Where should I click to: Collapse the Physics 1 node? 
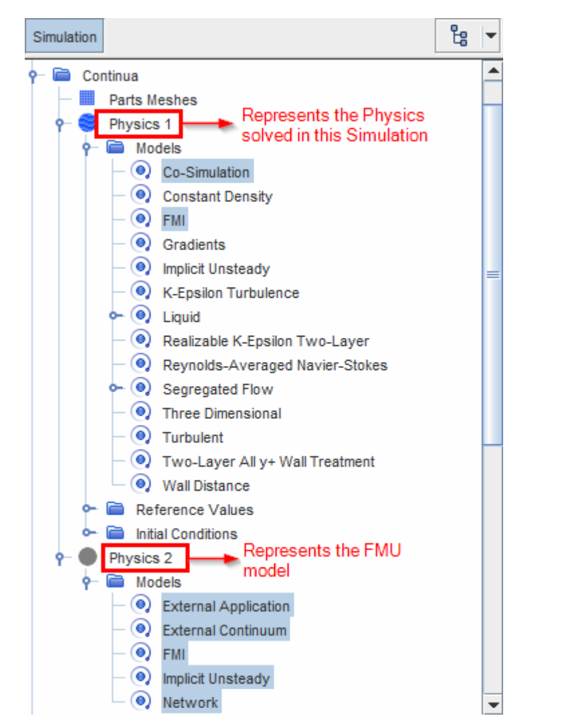[60, 124]
